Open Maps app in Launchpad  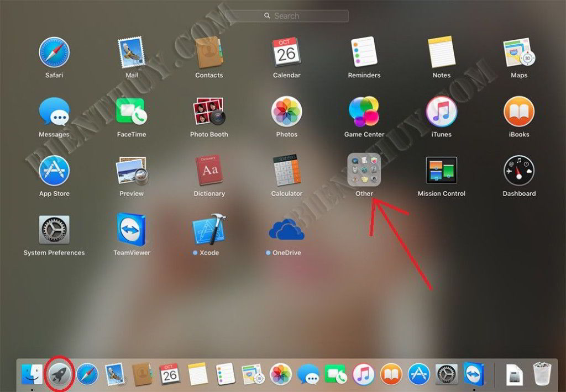click(519, 52)
